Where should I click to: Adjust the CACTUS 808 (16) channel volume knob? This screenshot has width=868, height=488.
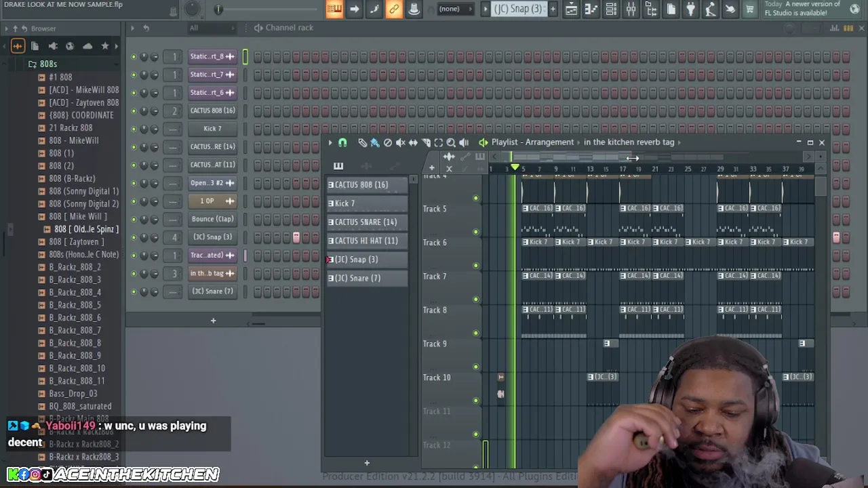[x=154, y=111]
